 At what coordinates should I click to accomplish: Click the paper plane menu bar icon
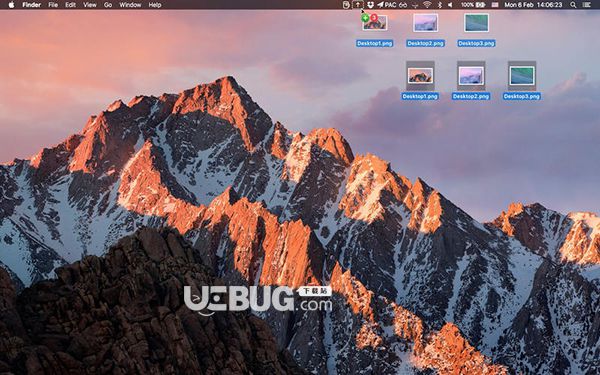coord(380,5)
